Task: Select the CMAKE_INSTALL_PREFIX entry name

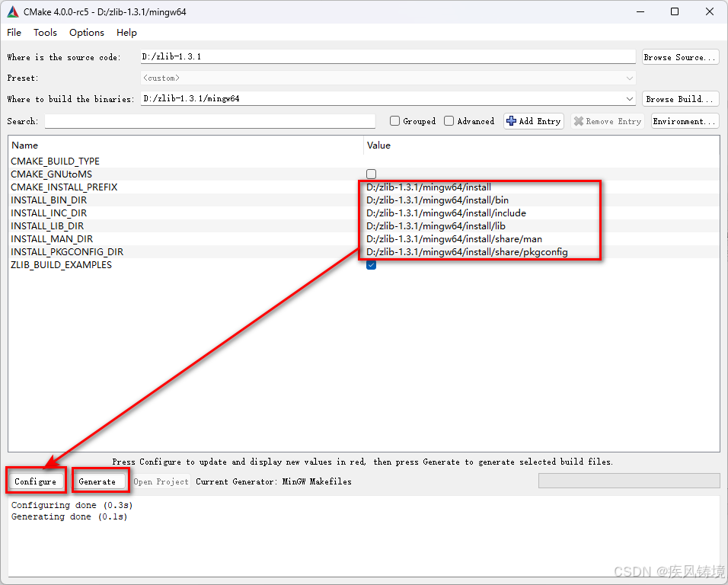Action: tap(64, 187)
